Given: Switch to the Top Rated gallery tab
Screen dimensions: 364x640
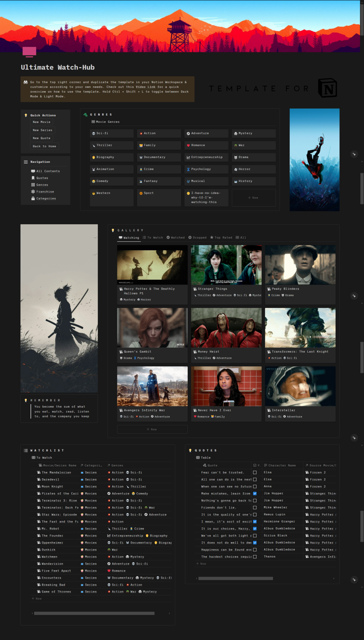Looking at the screenshot, I should [x=221, y=238].
